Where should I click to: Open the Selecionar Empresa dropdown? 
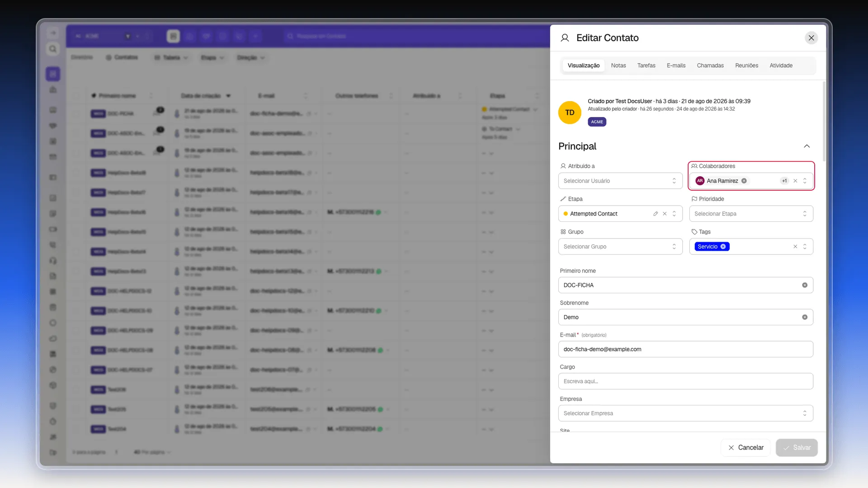685,413
